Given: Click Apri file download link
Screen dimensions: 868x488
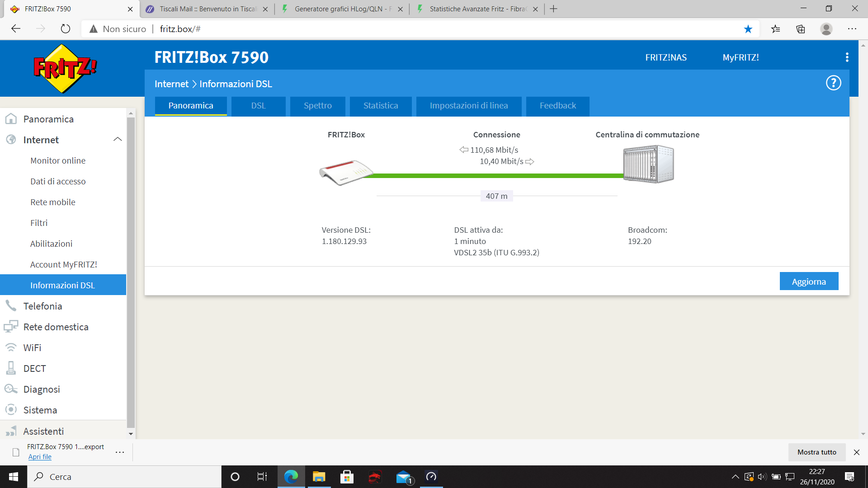Looking at the screenshot, I should [40, 457].
